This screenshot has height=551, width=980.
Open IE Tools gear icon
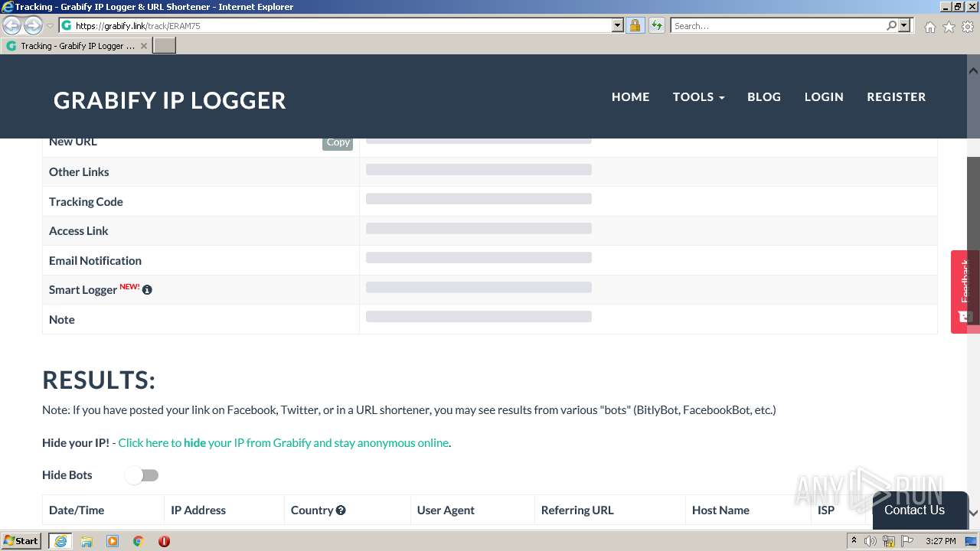[x=968, y=27]
